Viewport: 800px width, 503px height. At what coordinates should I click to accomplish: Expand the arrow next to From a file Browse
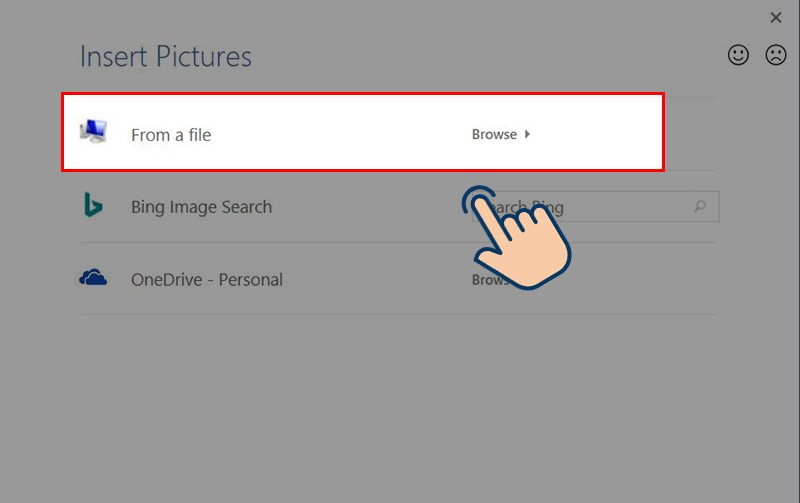[528, 134]
